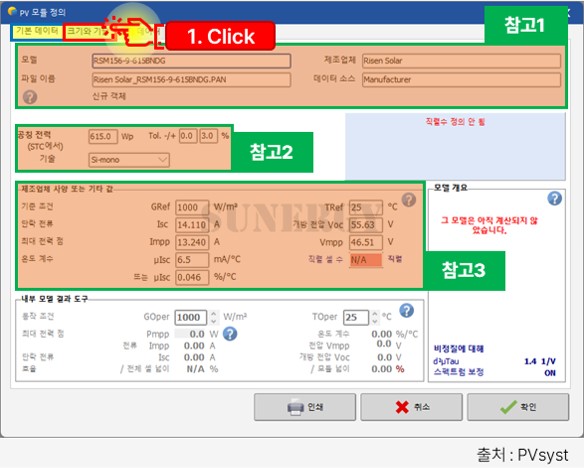Screen dimensions: 584x468
Task: Click the d²µTau 1.4 1/V value
Action: (x=540, y=362)
